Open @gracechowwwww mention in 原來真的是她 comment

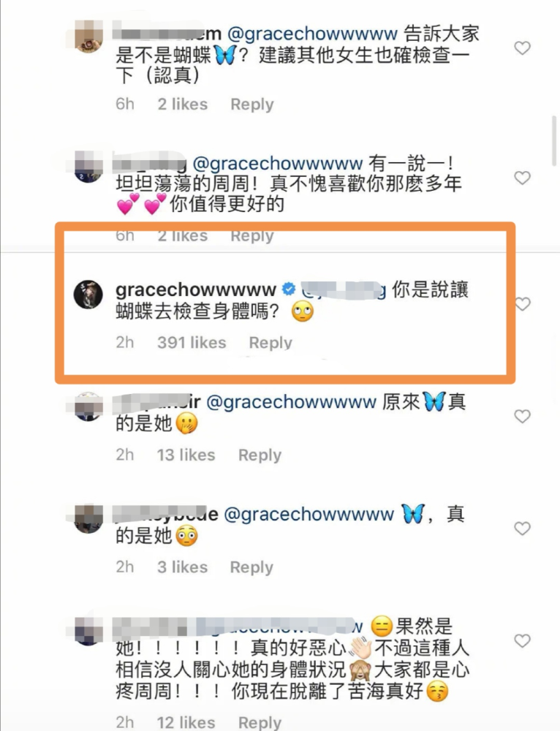click(292, 402)
